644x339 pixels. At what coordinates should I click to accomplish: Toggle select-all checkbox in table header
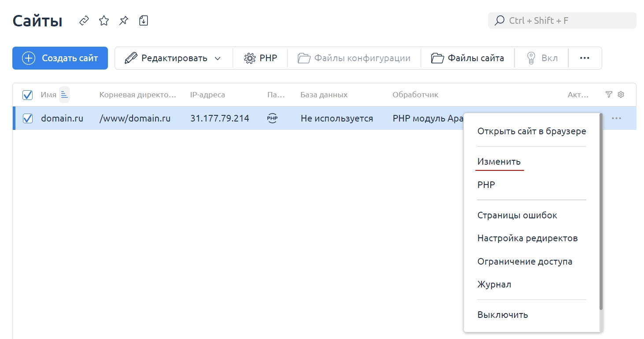27,95
